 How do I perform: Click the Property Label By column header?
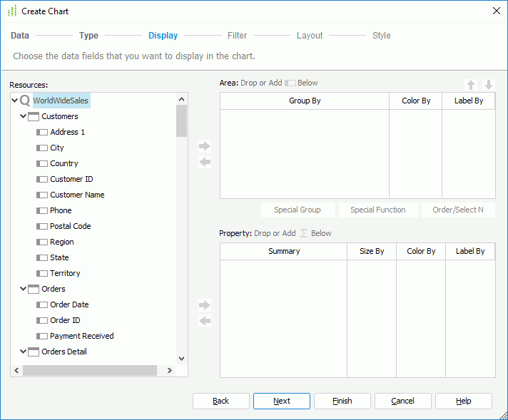point(470,251)
